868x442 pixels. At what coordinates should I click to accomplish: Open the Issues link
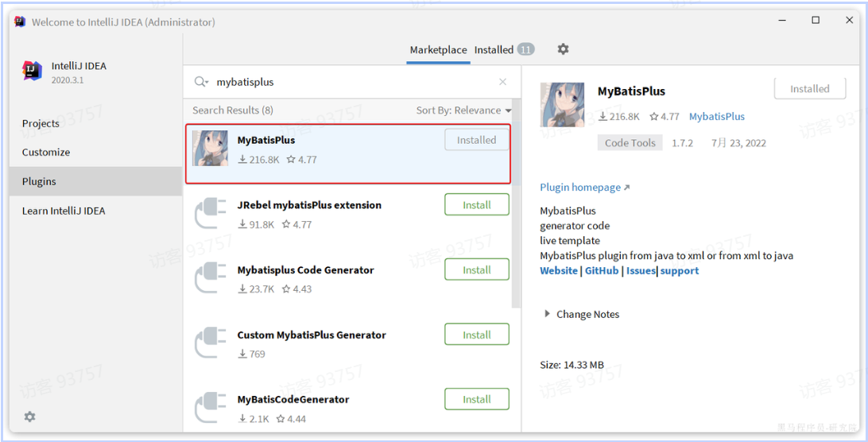coord(641,271)
